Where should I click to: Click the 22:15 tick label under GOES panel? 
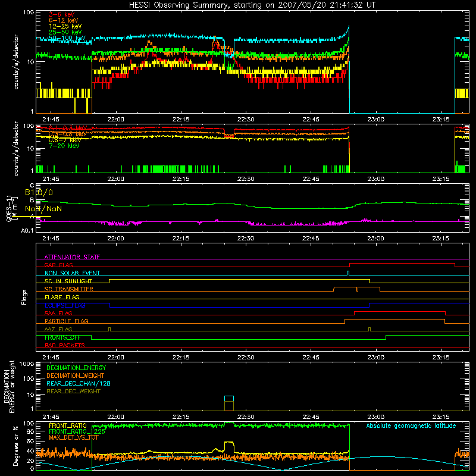click(181, 239)
